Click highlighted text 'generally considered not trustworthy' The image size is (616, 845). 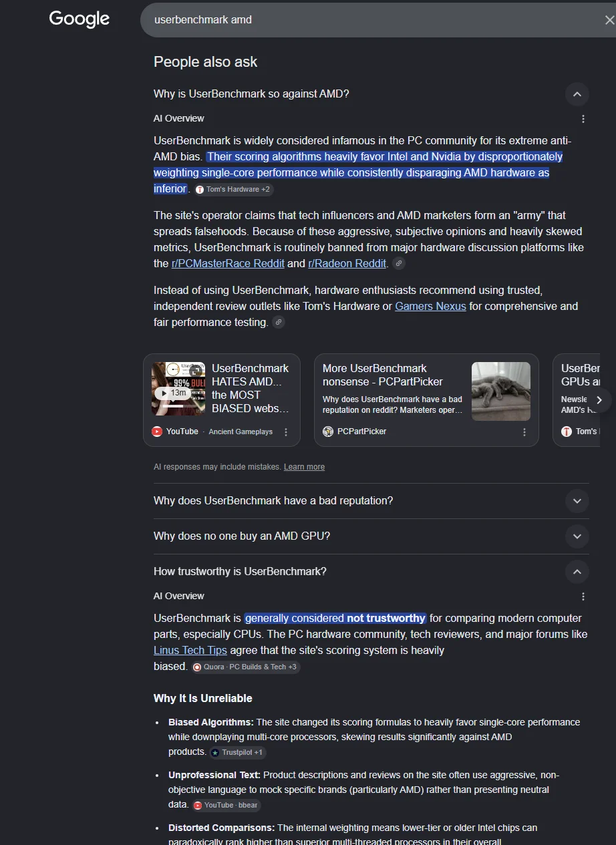335,618
